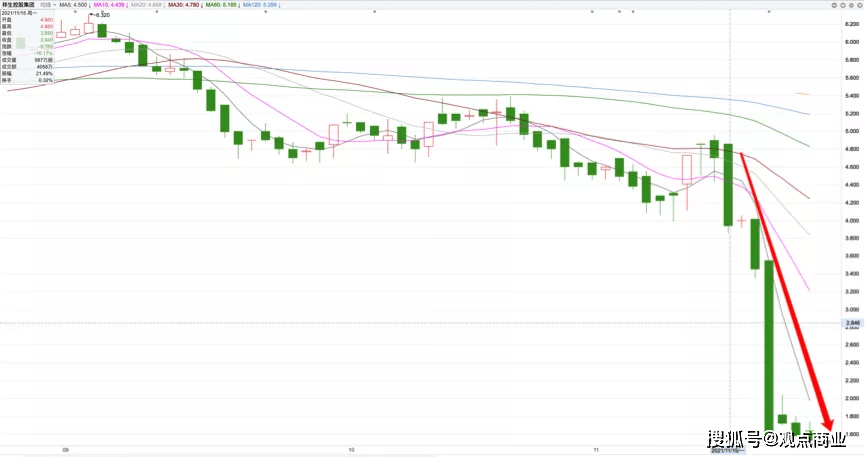Viewport: 865px width, 458px height.
Task: Open the 均线 indicator dropdown
Action: click(46, 5)
